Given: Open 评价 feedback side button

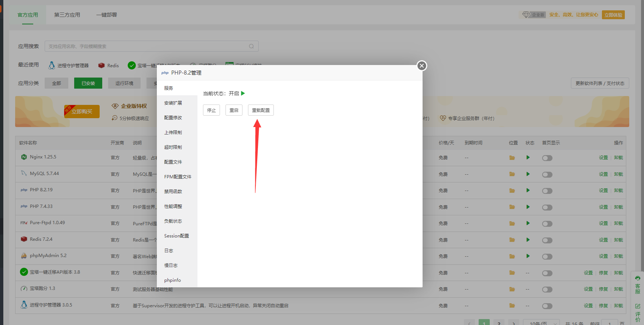Looking at the screenshot, I should click(638, 312).
